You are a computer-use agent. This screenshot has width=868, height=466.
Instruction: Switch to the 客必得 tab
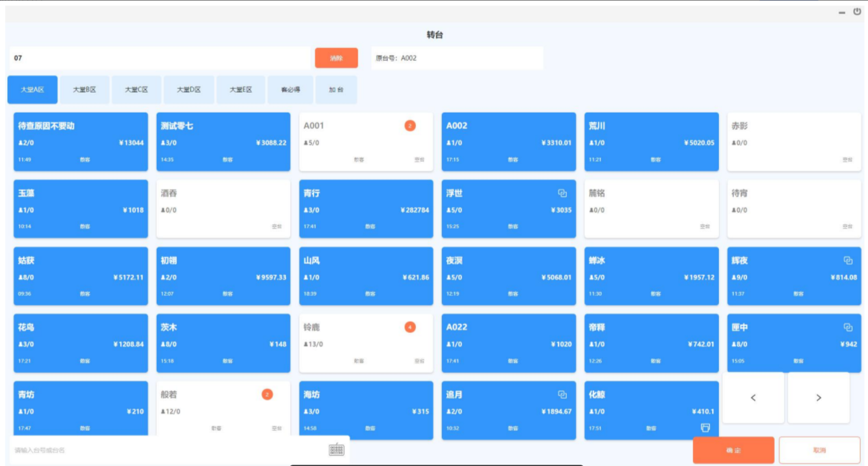[x=291, y=90]
